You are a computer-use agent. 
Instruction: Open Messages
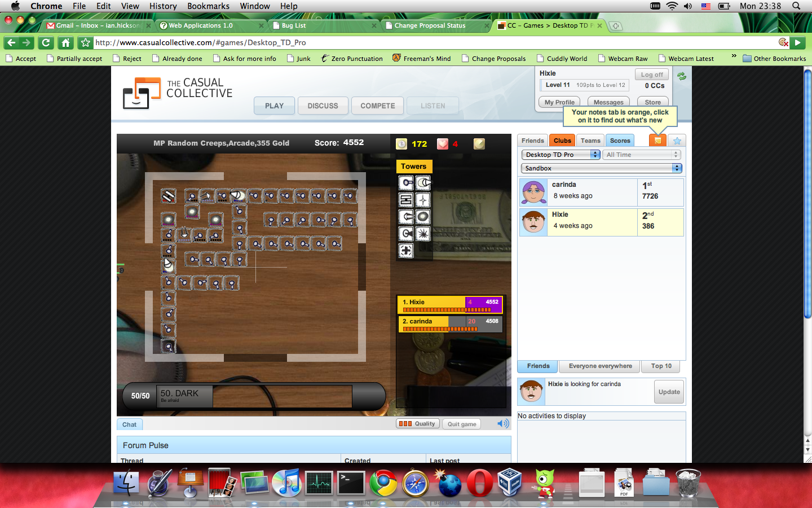[608, 102]
